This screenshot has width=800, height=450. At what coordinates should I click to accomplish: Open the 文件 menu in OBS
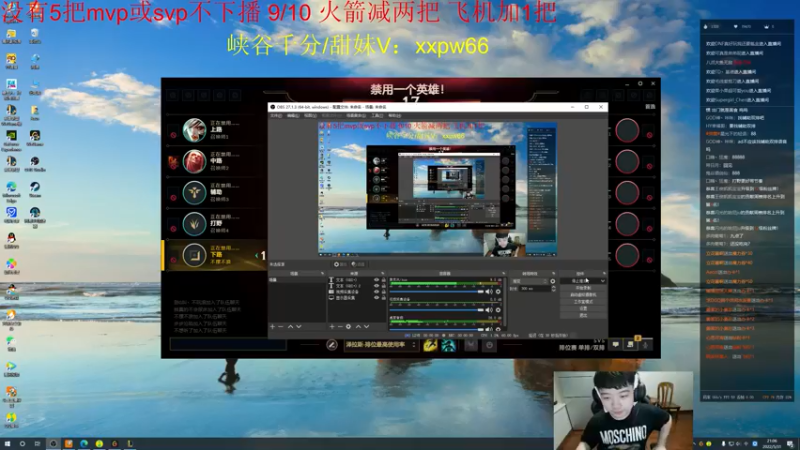276,116
